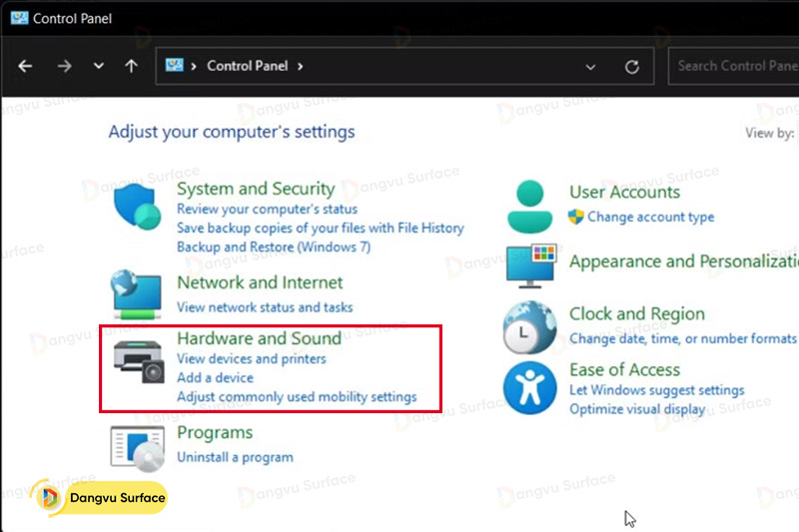Click Change account type
This screenshot has width=799, height=532.
pyautogui.click(x=651, y=217)
